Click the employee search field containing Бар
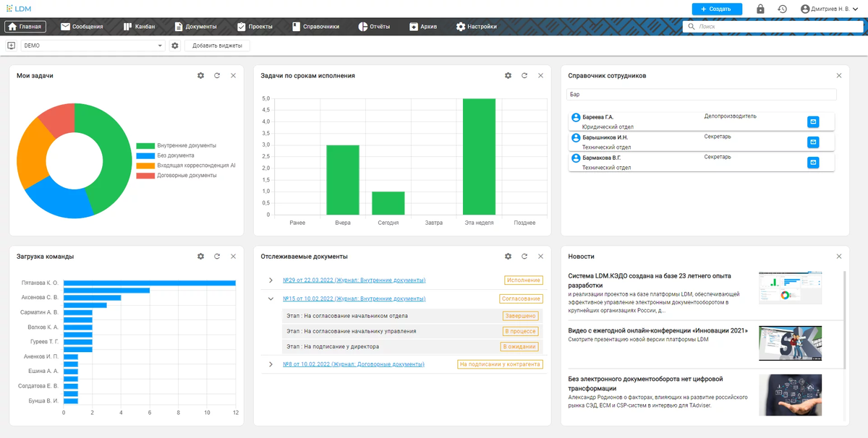The image size is (868, 438). tap(702, 94)
